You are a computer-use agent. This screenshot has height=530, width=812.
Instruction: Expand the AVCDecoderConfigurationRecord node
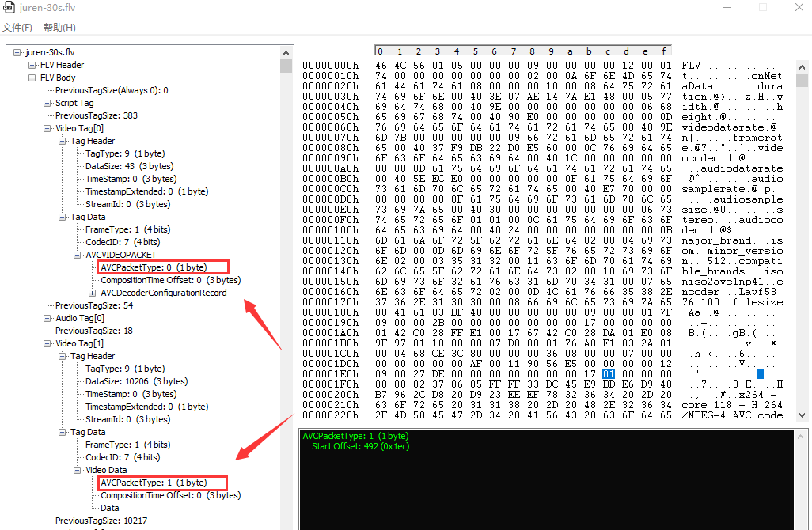tap(93, 293)
